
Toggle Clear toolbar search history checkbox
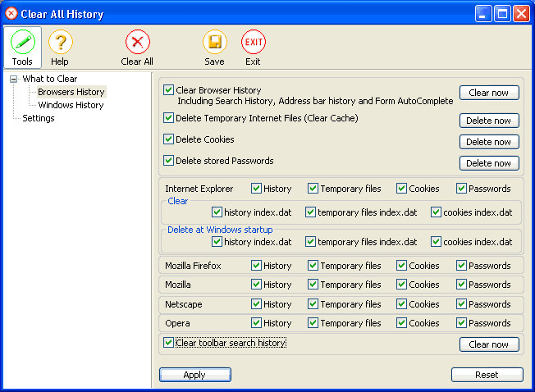pyautogui.click(x=168, y=342)
